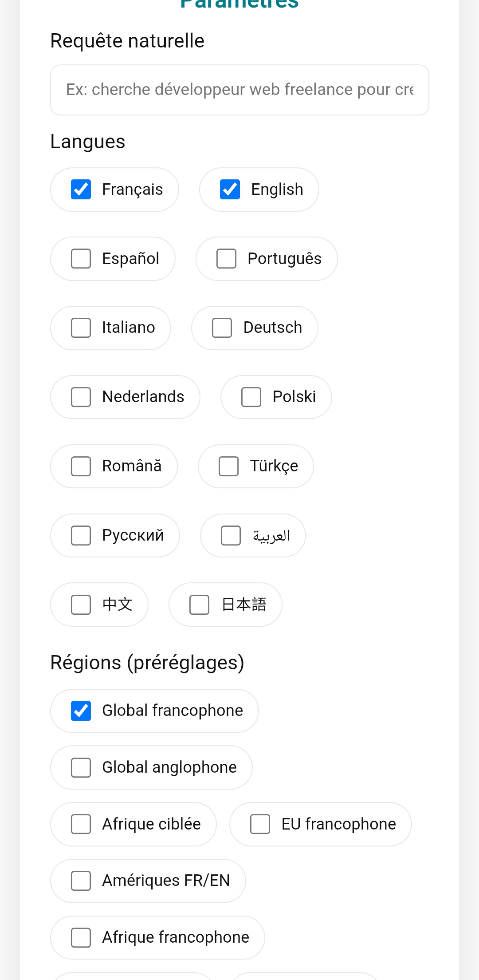Select the Afrique ciblée region
Image resolution: width=479 pixels, height=980 pixels.
click(81, 824)
